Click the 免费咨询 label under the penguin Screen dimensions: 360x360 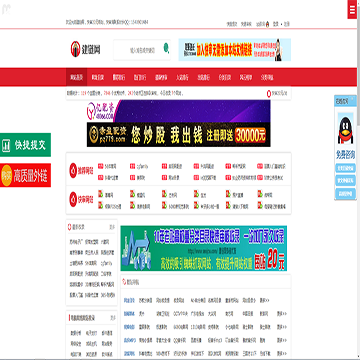346,155
